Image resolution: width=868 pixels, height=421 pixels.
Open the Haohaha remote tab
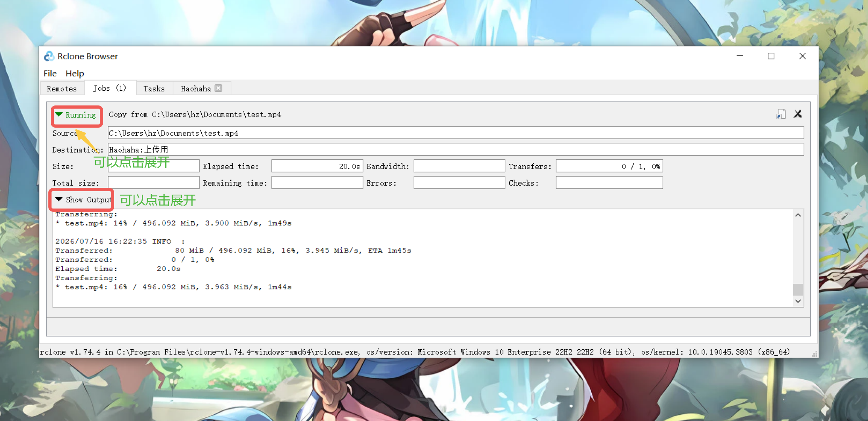[x=196, y=88]
